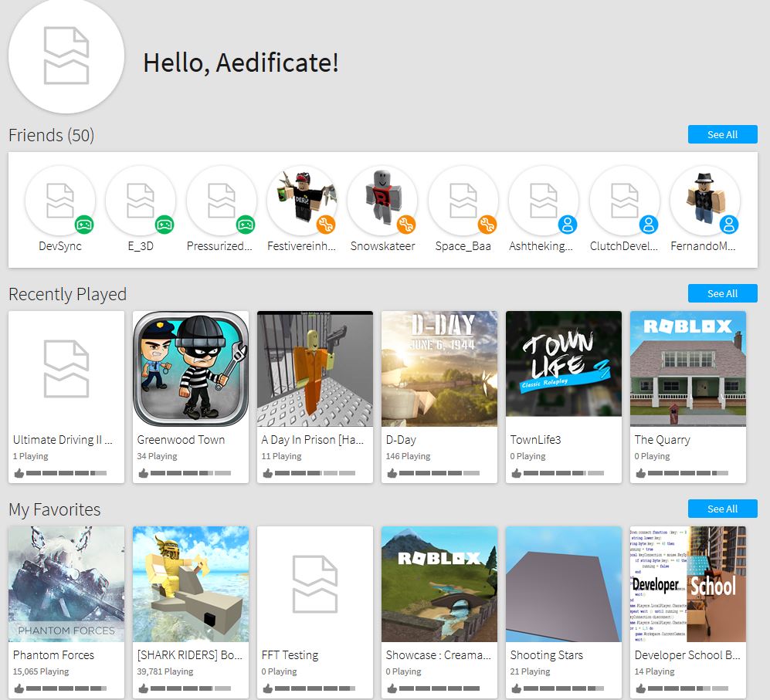Click DevSync's in-game status icon
Image resolution: width=770 pixels, height=700 pixels.
coord(84,225)
